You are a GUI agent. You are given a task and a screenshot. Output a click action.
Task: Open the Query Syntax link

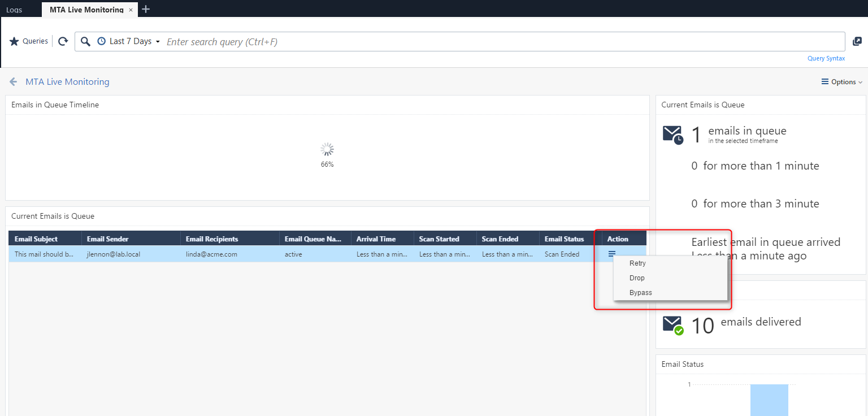pos(826,58)
